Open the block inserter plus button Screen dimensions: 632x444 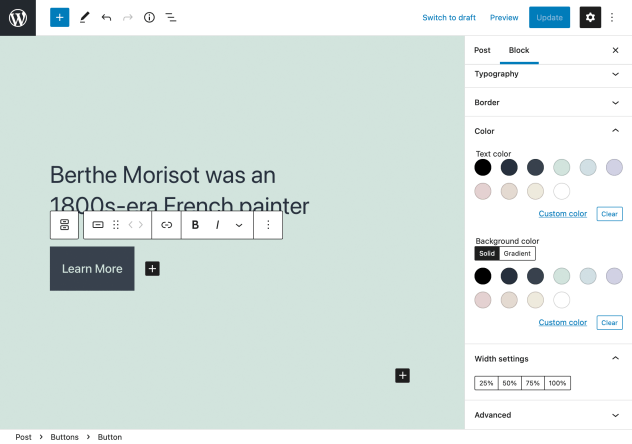(x=60, y=17)
